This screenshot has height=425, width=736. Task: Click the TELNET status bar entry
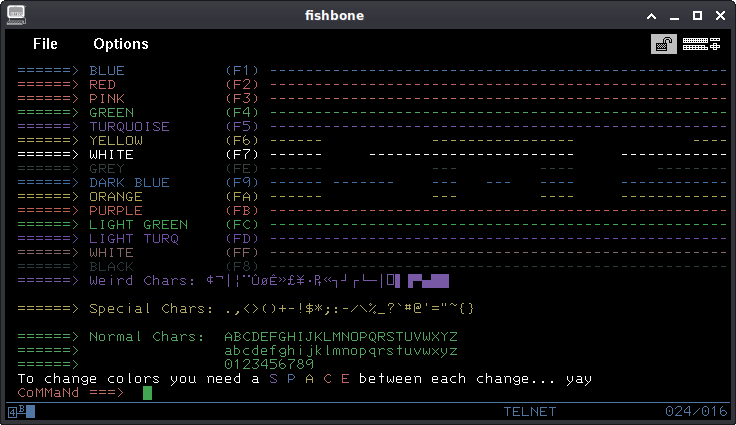point(530,412)
